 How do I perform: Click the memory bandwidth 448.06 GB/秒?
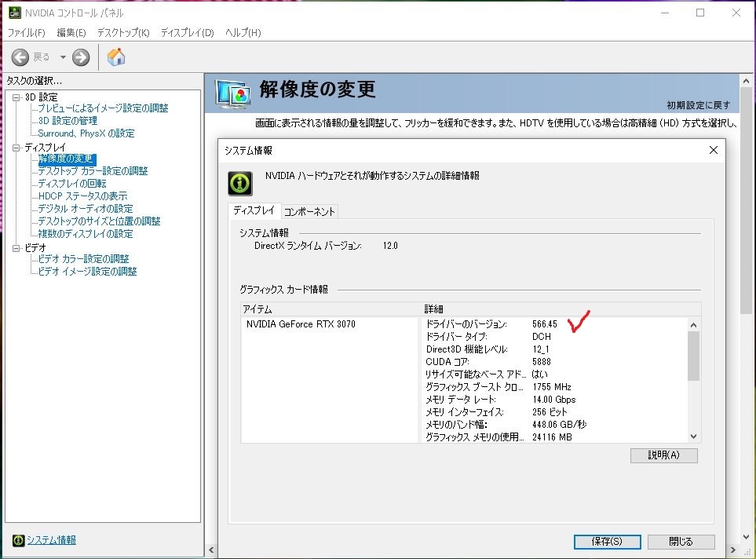(559, 425)
